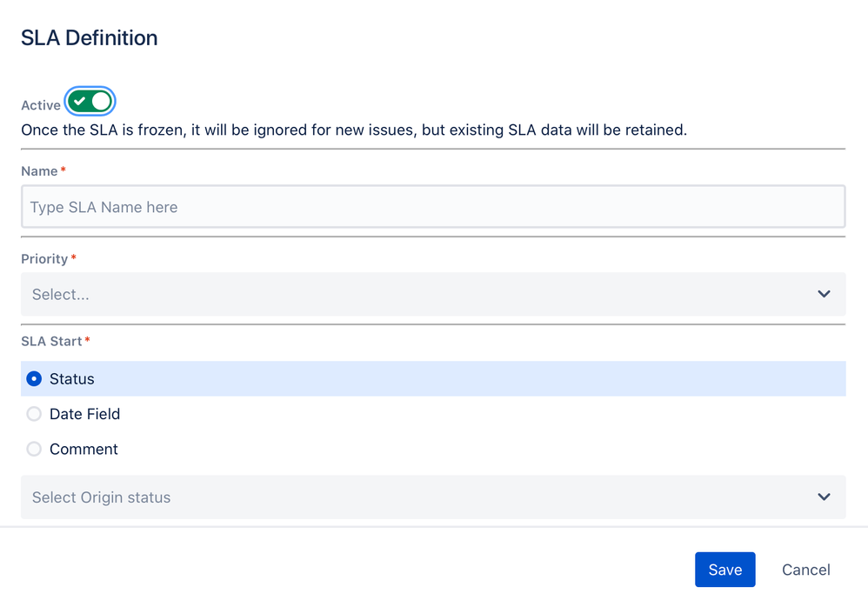Open the Select Origin status dropdown
The image size is (868, 607).
pyautogui.click(x=417, y=497)
